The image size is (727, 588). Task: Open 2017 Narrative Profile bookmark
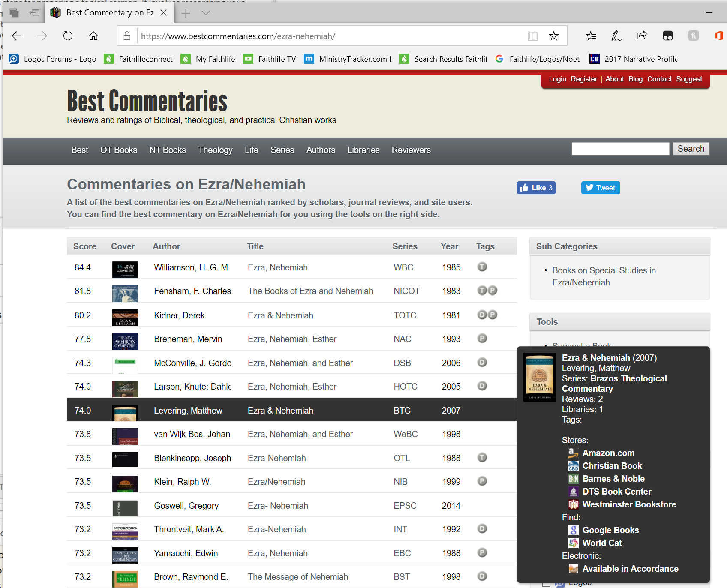[x=633, y=59]
